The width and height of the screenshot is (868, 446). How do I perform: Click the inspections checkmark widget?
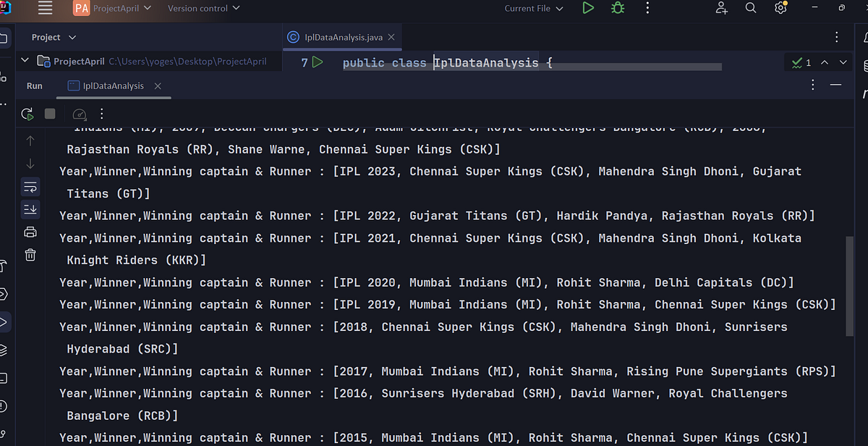796,62
